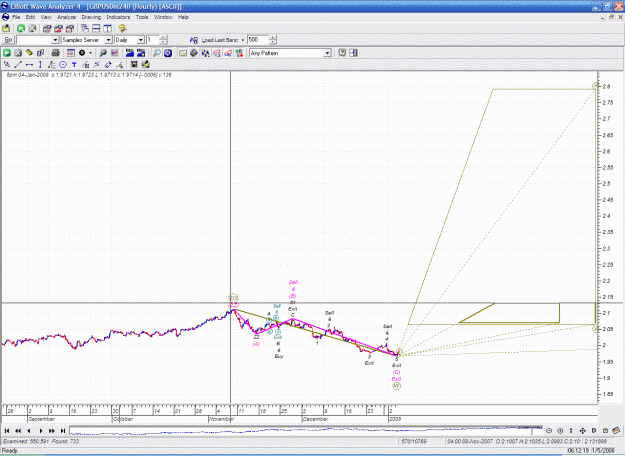Click the chart overview navigator strip
Viewport: 625px width, 456px height.
(x=306, y=430)
